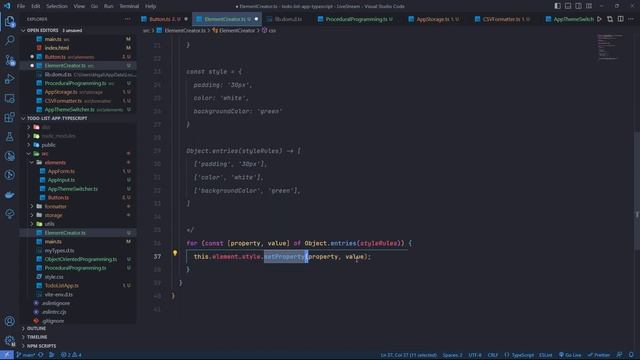Open ObjectOrientedProgramming.ts in file tree
Viewport: 640px width, 360px height.
pyautogui.click(x=80, y=260)
